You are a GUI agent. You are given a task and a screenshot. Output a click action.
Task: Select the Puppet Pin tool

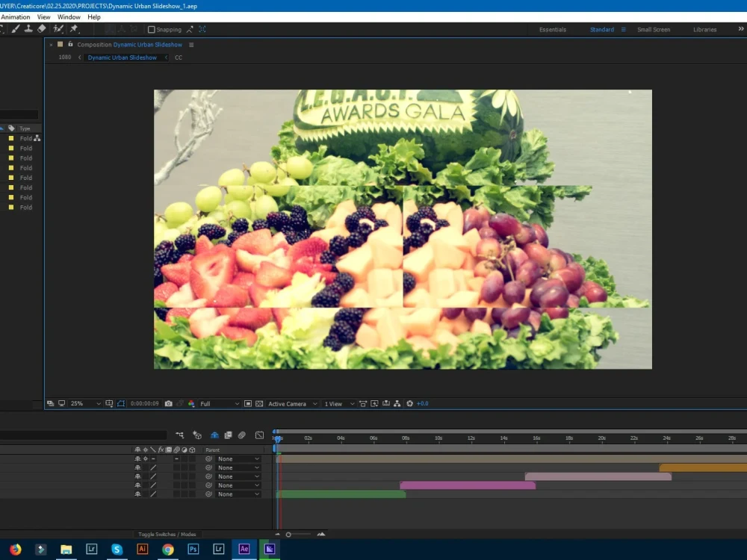pyautogui.click(x=74, y=29)
